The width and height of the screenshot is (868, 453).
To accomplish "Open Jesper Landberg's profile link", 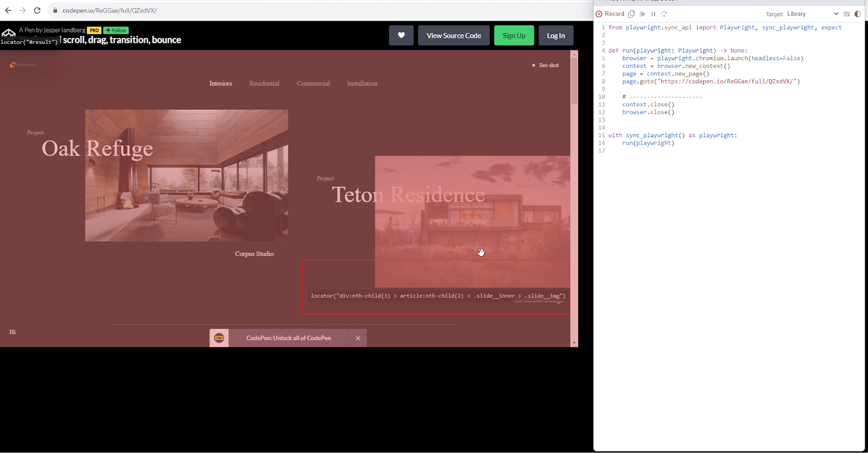I will [x=65, y=30].
